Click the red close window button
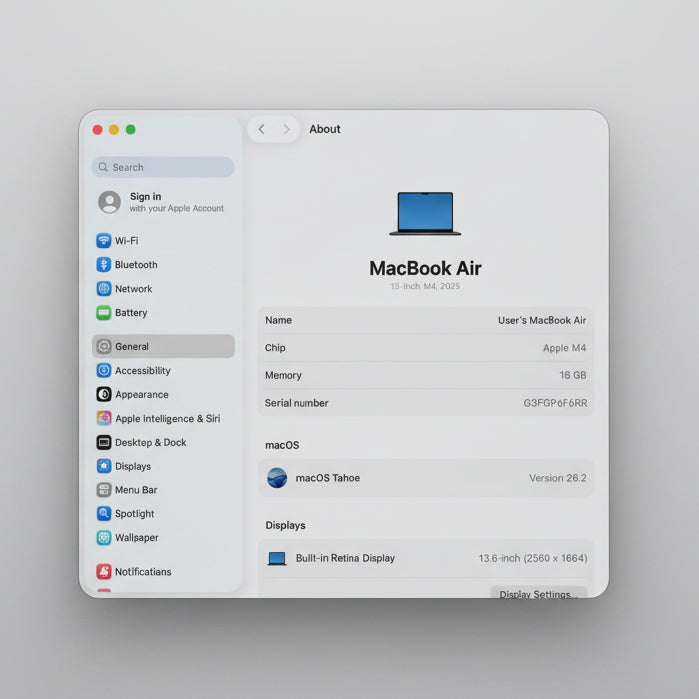 pos(98,130)
